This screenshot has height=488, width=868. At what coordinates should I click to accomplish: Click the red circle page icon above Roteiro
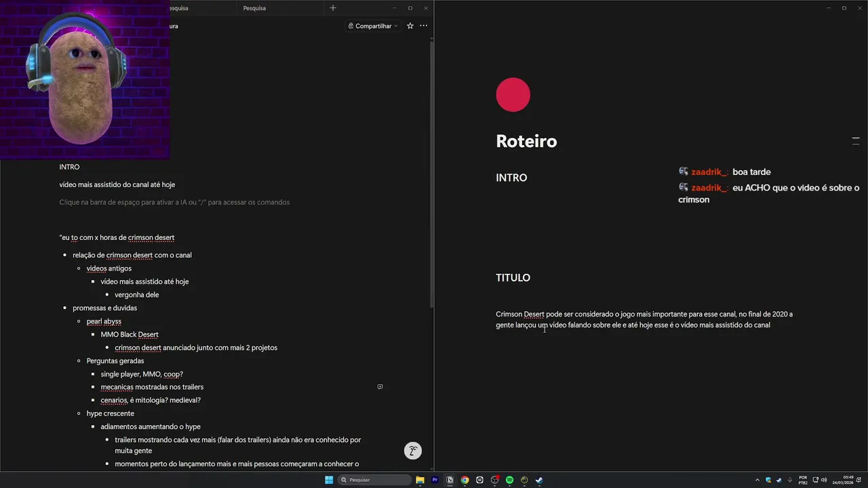click(x=513, y=95)
